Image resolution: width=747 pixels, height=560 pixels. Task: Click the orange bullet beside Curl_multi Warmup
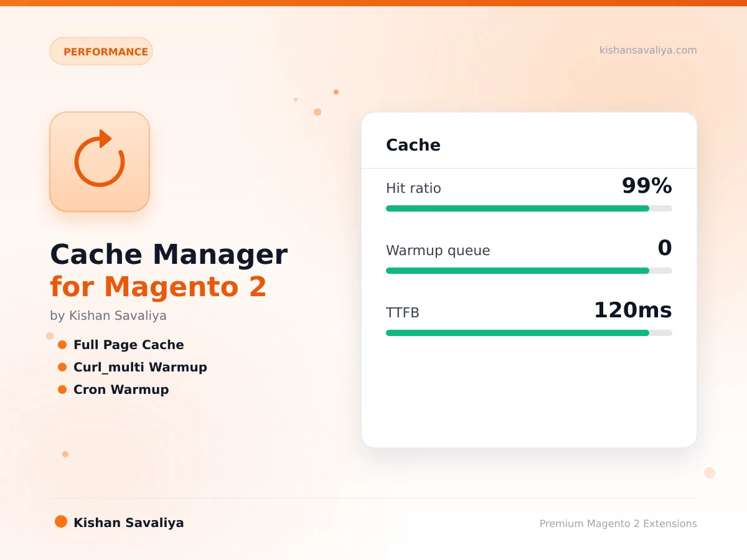tap(62, 367)
